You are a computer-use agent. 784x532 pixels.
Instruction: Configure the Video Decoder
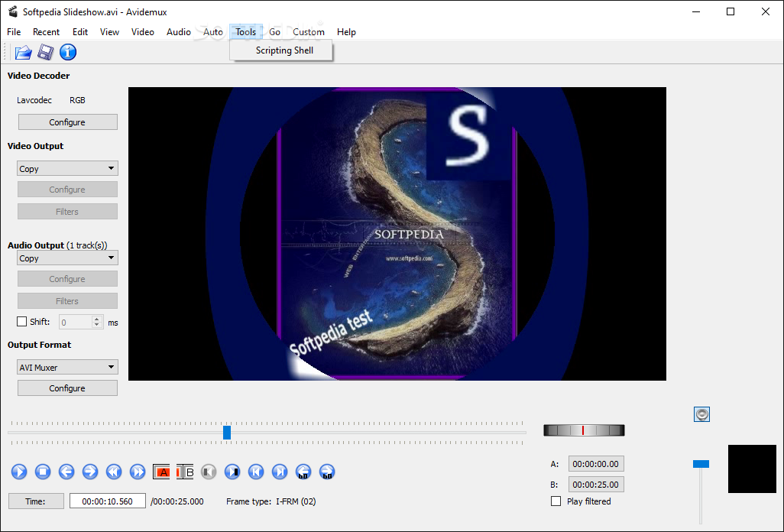[x=67, y=122]
